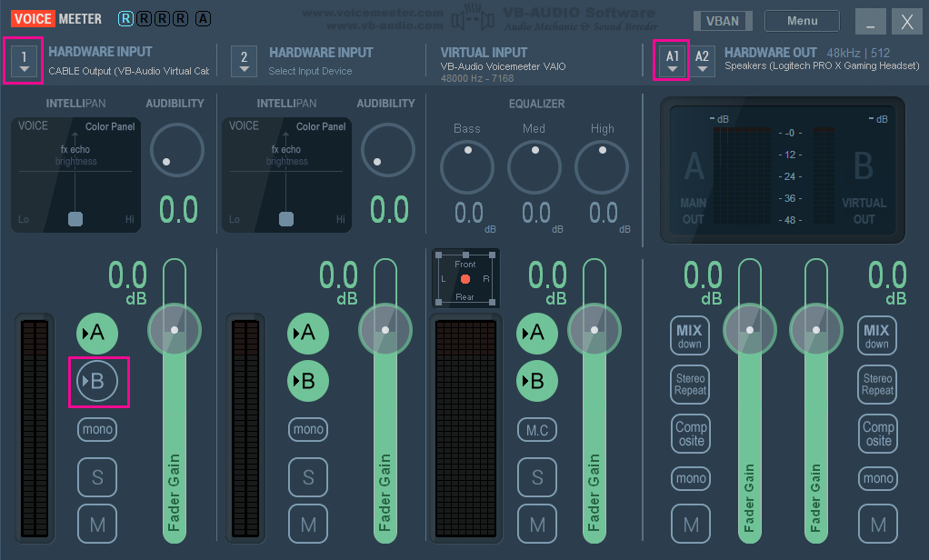This screenshot has width=929, height=560.
Task: Click the Bass equalizer knob
Action: point(466,167)
